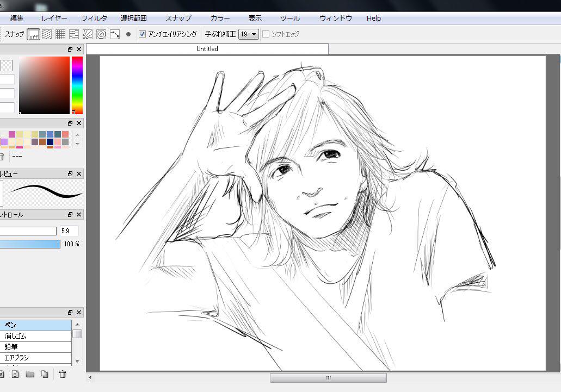
Task: Open the レイヤー menu
Action: (54, 18)
